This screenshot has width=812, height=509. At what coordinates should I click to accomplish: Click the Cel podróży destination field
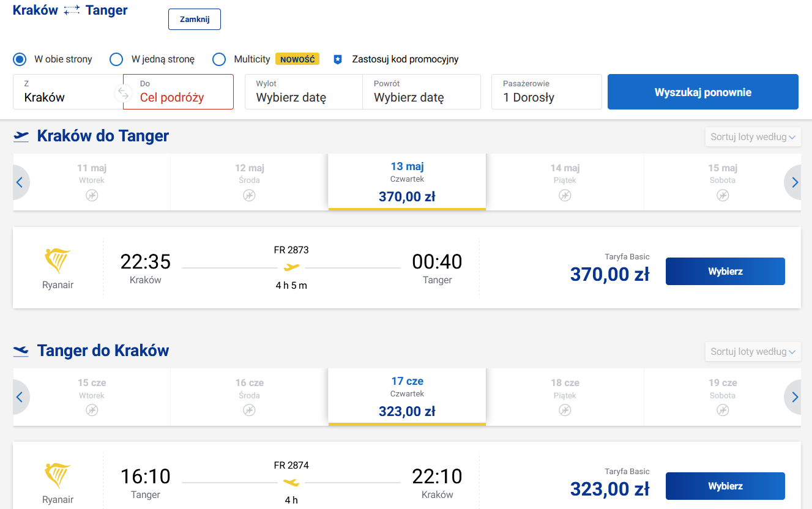click(178, 92)
